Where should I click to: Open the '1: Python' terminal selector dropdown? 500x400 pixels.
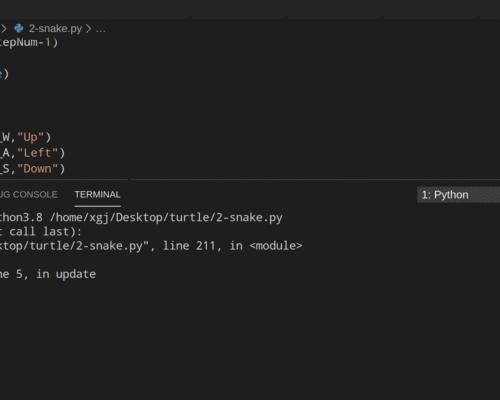tap(458, 195)
